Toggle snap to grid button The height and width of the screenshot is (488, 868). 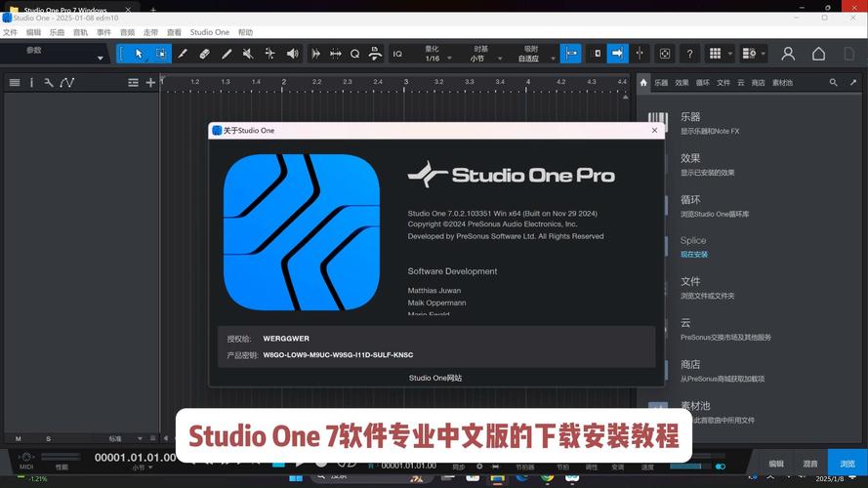pyautogui.click(x=571, y=54)
